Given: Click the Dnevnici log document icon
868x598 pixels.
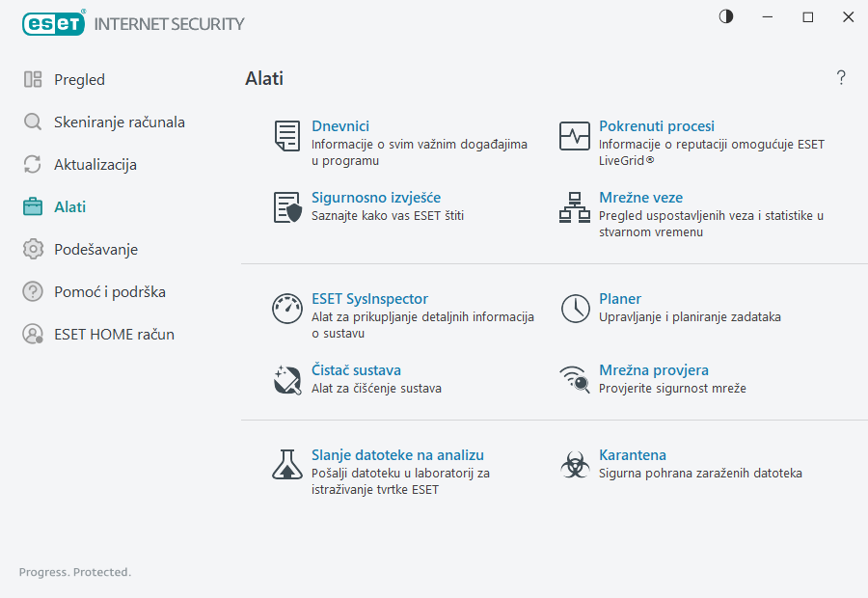Looking at the screenshot, I should coord(286,136).
